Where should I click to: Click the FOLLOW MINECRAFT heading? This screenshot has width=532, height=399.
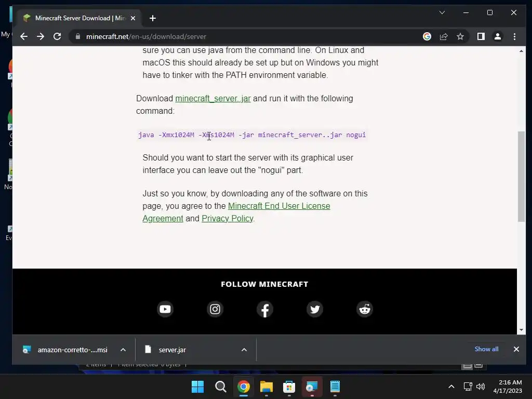[x=264, y=284]
